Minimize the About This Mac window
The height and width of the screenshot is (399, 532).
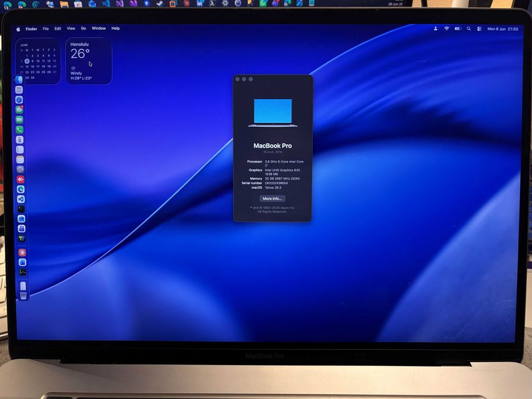coord(244,79)
